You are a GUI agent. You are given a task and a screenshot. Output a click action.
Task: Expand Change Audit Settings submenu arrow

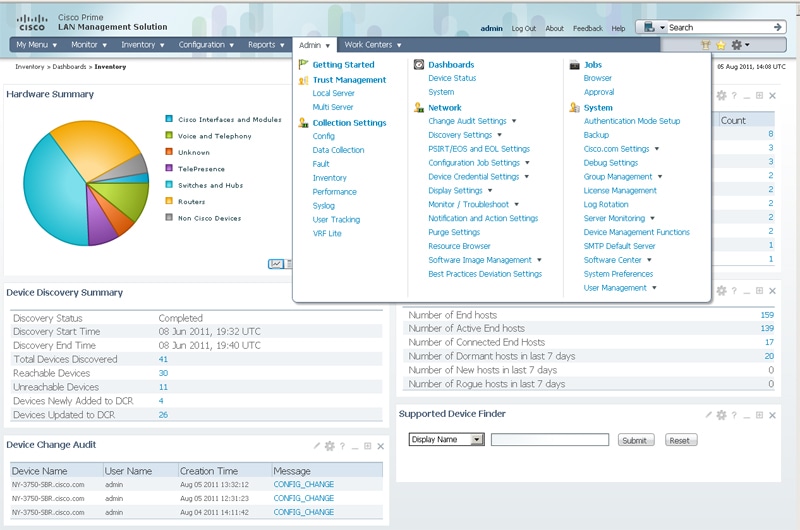[514, 121]
